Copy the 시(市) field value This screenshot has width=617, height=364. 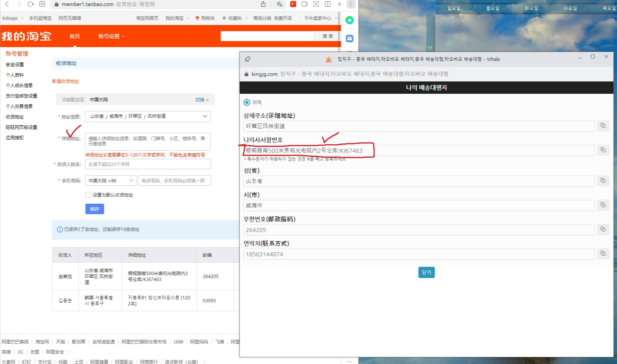[603, 205]
